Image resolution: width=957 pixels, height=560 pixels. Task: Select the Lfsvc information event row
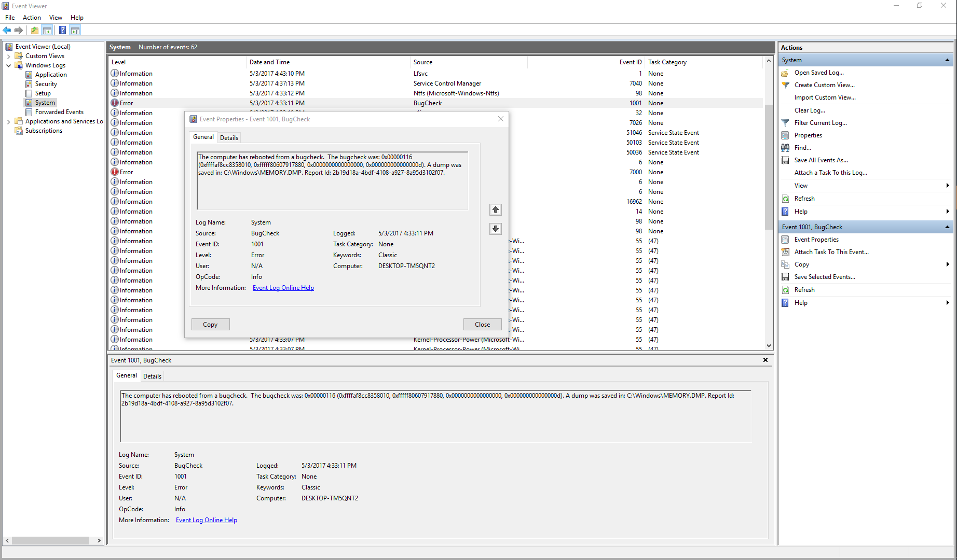(x=436, y=74)
